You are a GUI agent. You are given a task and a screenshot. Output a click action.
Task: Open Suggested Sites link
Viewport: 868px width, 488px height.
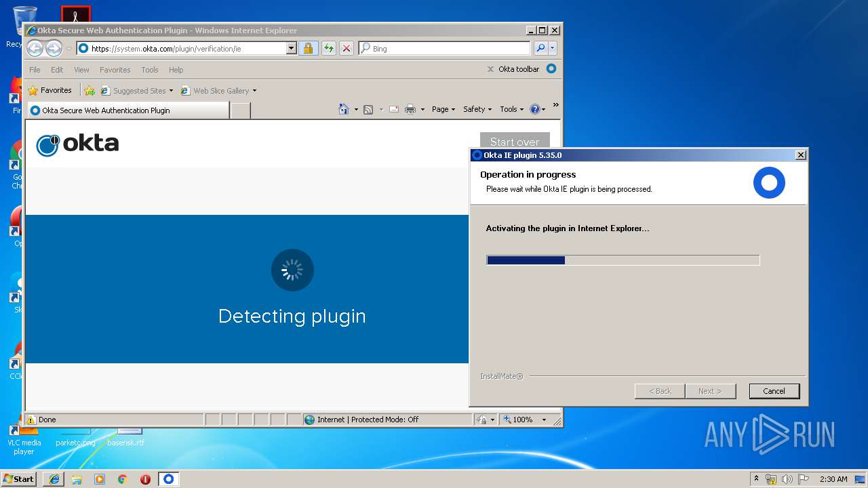[x=136, y=90]
